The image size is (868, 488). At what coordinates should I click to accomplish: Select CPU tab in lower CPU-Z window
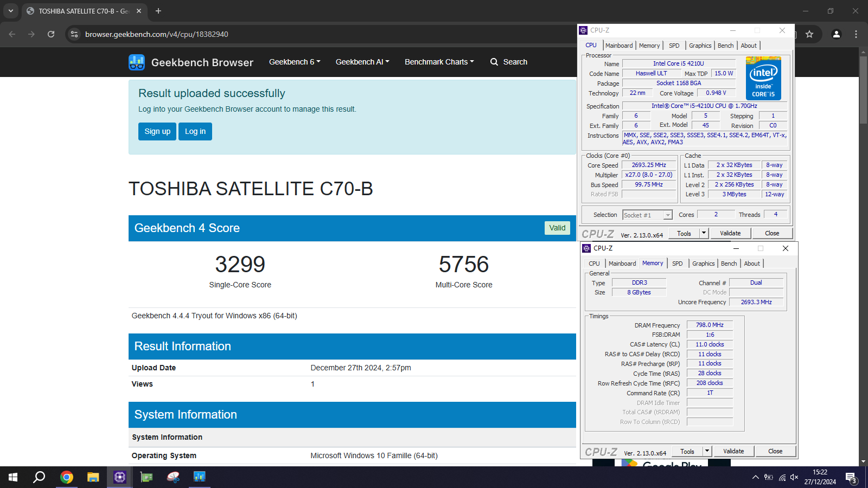[595, 264]
